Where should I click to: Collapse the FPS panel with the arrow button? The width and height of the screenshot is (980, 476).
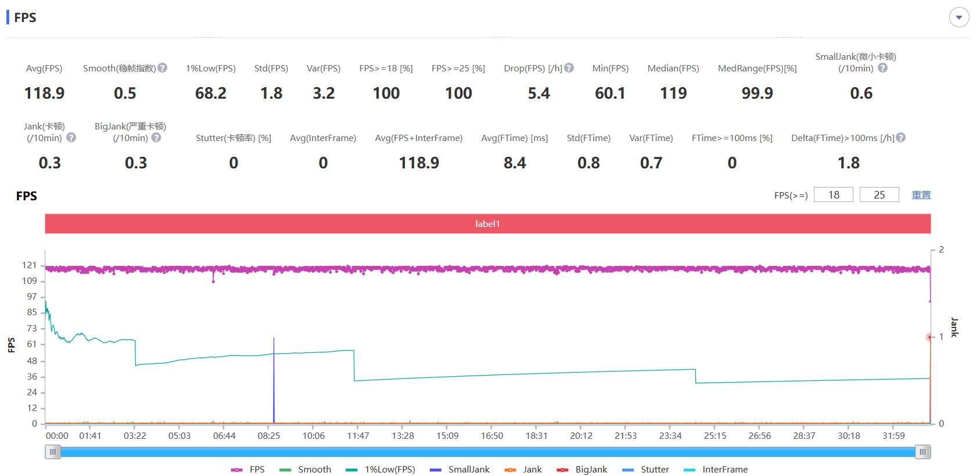[x=959, y=17]
